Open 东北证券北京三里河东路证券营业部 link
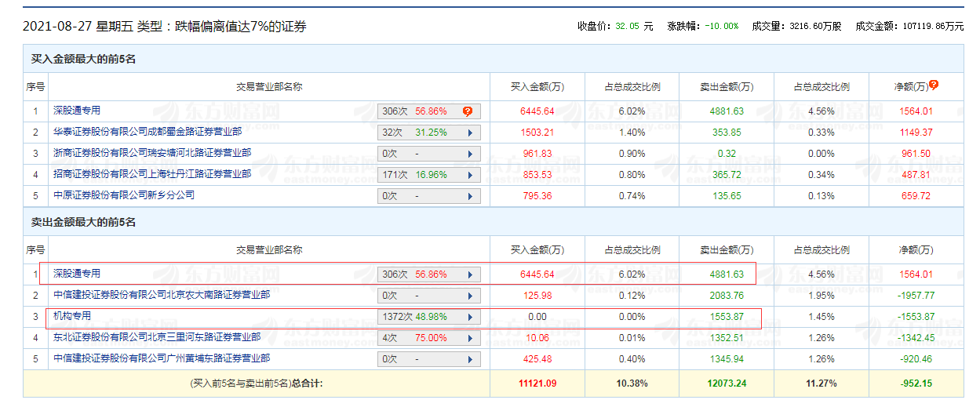The image size is (980, 418). (x=156, y=337)
